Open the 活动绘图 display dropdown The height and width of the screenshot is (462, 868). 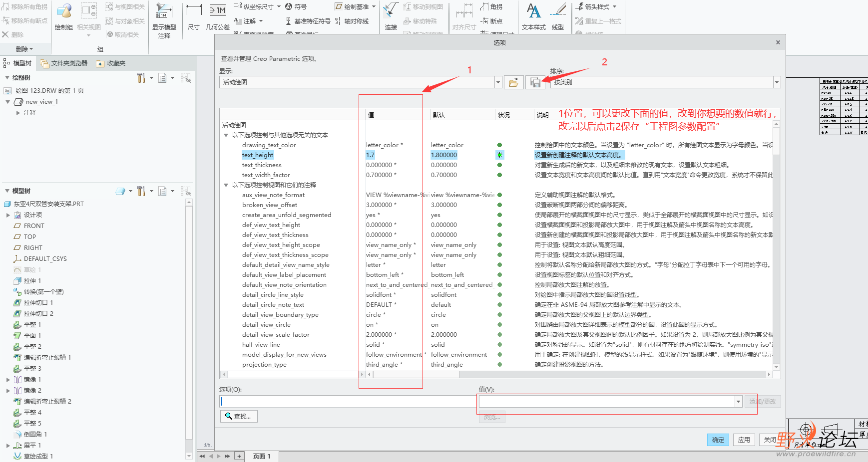(498, 82)
